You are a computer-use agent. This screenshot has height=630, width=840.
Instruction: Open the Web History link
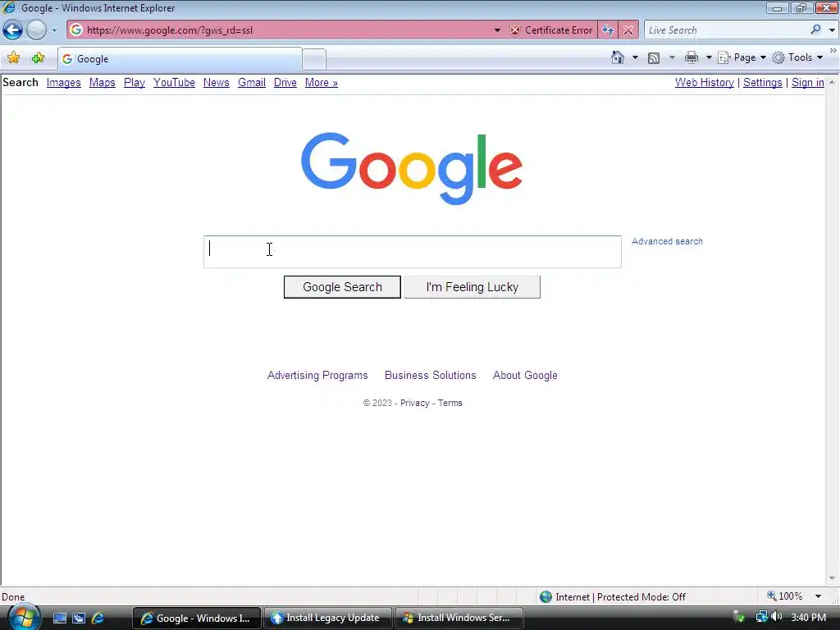pyautogui.click(x=705, y=83)
